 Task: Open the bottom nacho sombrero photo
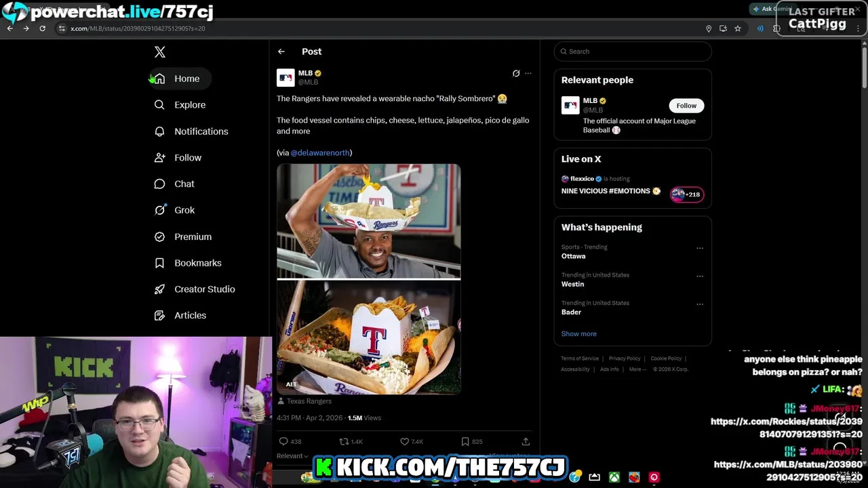[x=368, y=337]
